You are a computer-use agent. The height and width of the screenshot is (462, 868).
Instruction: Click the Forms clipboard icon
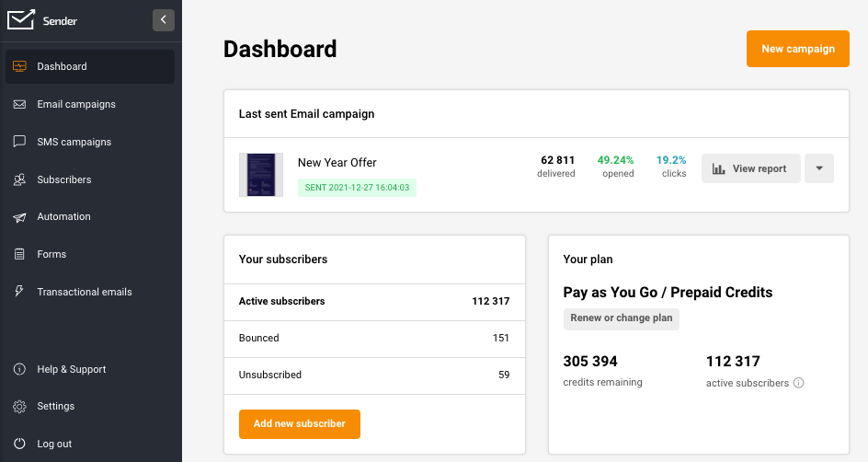19,254
